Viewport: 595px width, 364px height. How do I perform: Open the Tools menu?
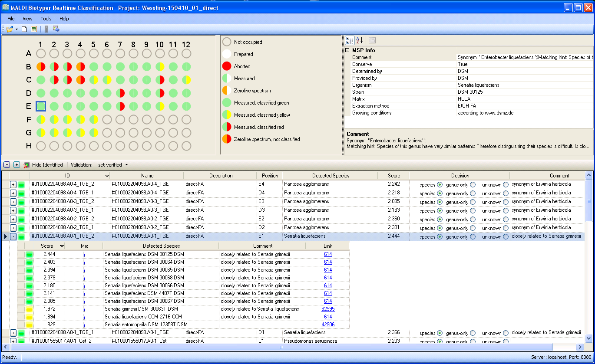[x=46, y=19]
